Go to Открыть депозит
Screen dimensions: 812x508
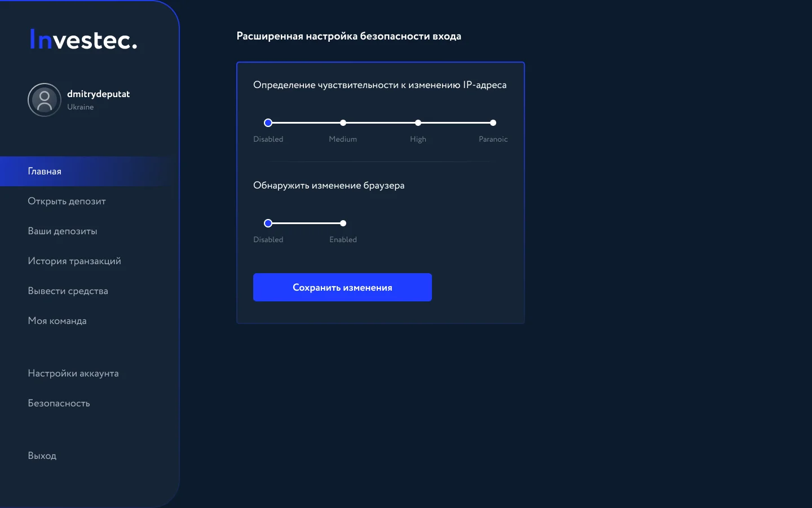coord(67,201)
